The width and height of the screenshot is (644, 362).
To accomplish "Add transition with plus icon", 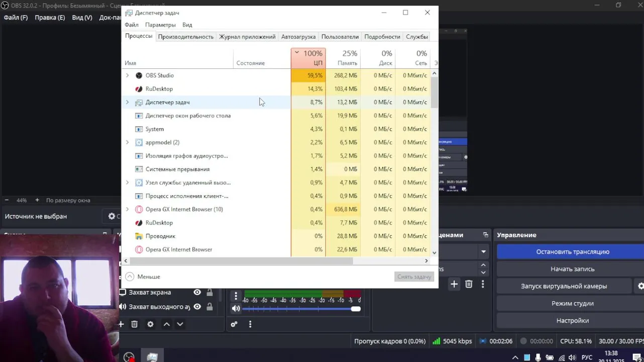I will coord(454,284).
